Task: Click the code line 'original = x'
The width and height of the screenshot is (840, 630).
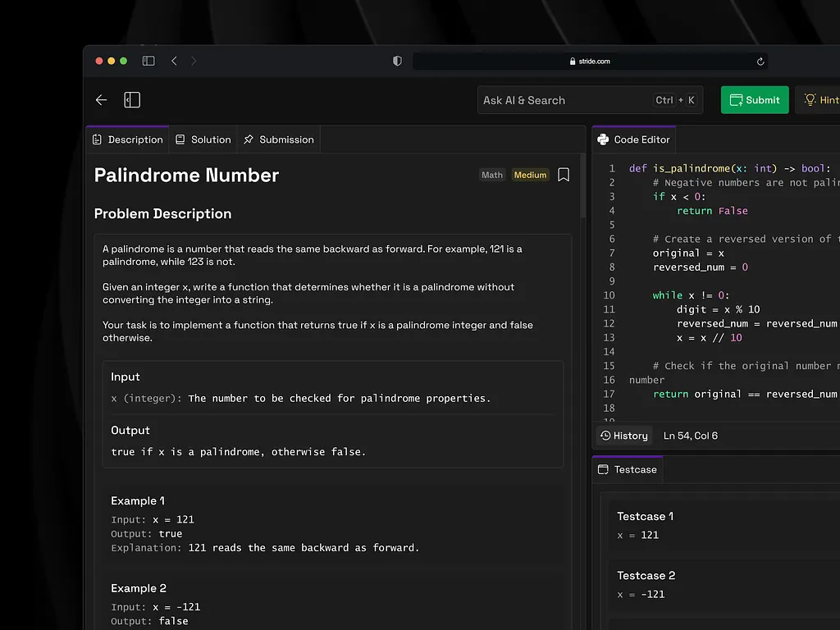Action: [x=688, y=253]
